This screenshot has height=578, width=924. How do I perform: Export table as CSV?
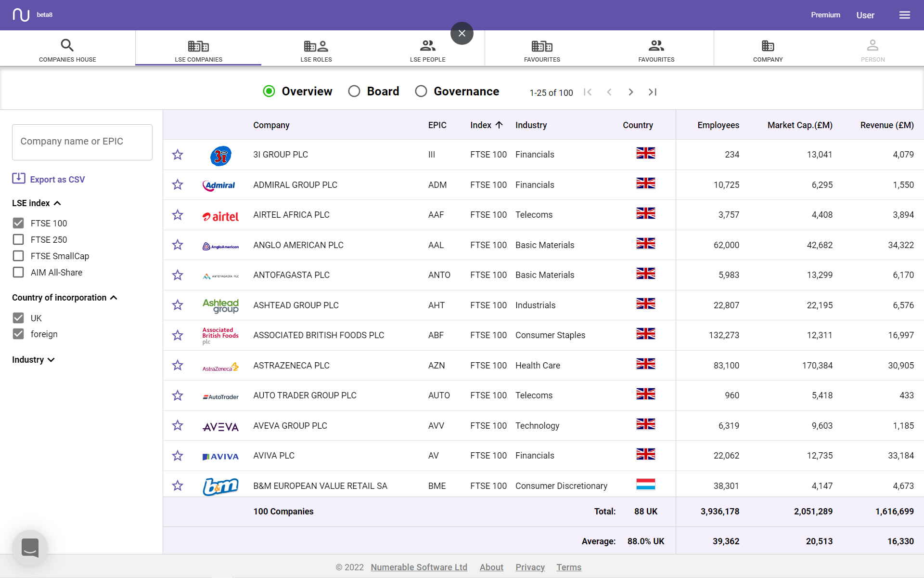[49, 179]
